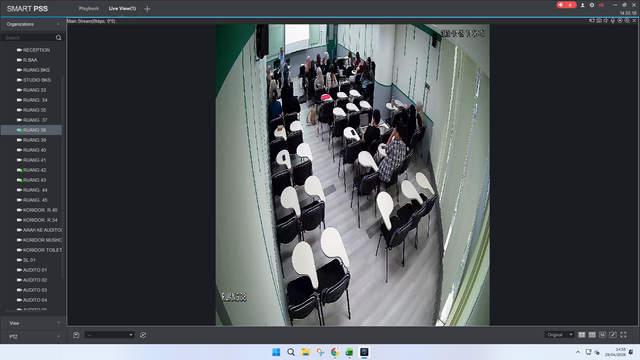
Task: Select RUANG. 45 camera
Action: (32, 200)
